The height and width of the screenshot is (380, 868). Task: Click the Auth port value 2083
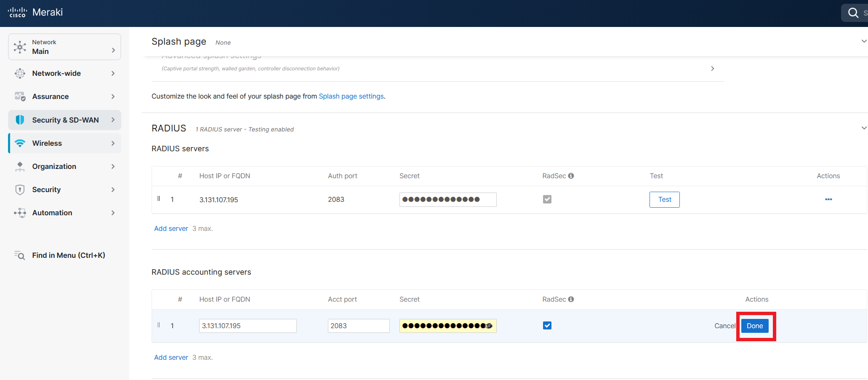(336, 199)
